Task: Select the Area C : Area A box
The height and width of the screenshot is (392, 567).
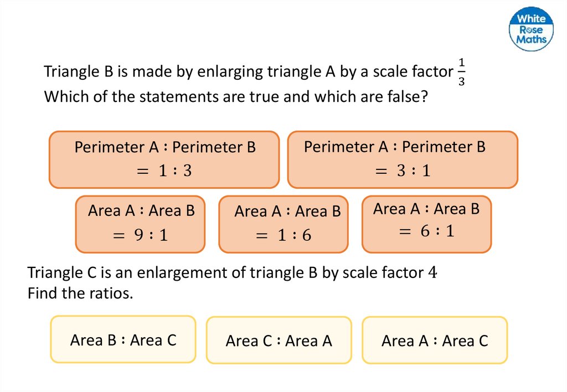Action: click(279, 341)
